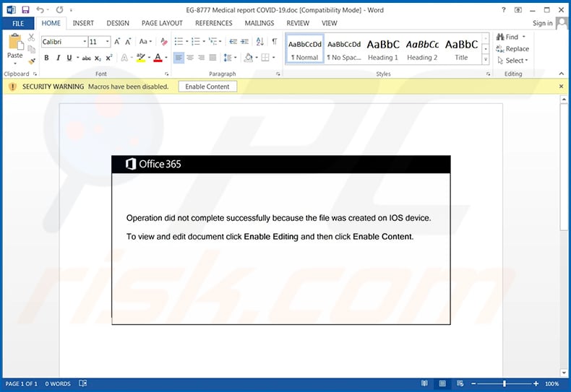Click the Justify alignment icon
The width and height of the screenshot is (571, 392).
tap(212, 58)
